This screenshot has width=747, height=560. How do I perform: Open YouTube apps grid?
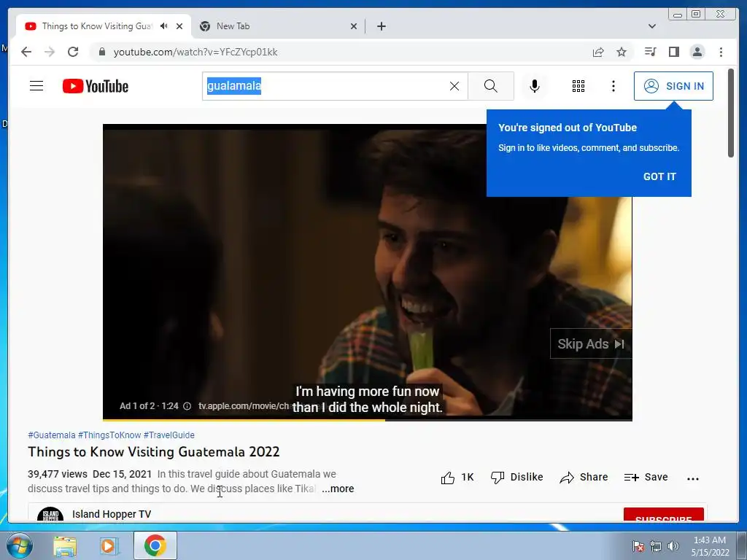click(578, 86)
